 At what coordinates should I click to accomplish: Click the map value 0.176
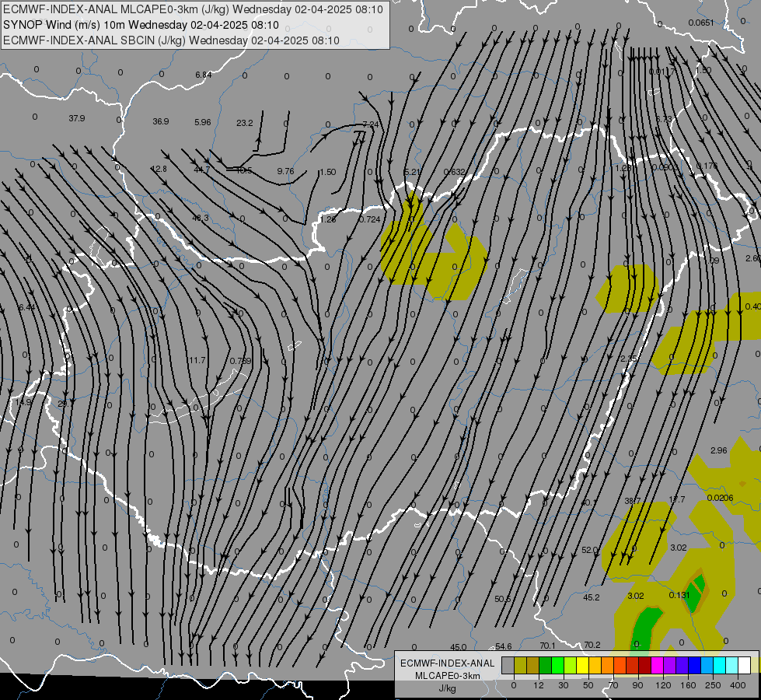(x=707, y=166)
